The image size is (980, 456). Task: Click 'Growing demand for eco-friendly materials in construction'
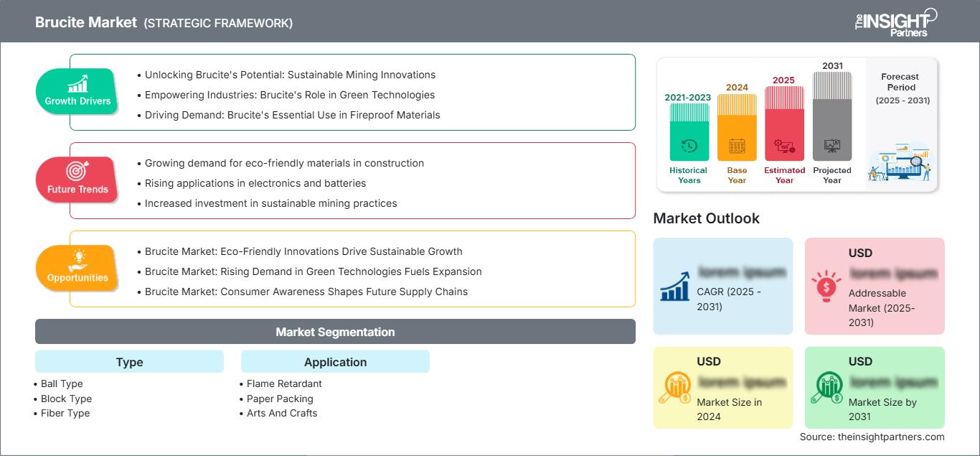pyautogui.click(x=284, y=163)
